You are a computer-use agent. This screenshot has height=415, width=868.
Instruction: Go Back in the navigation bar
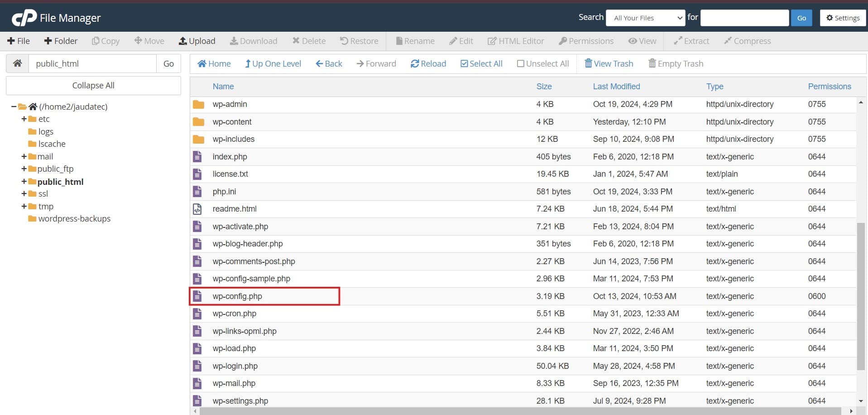(329, 63)
